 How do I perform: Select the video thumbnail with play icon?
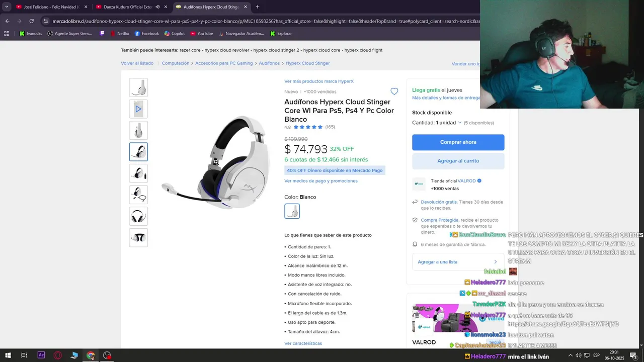(138, 109)
